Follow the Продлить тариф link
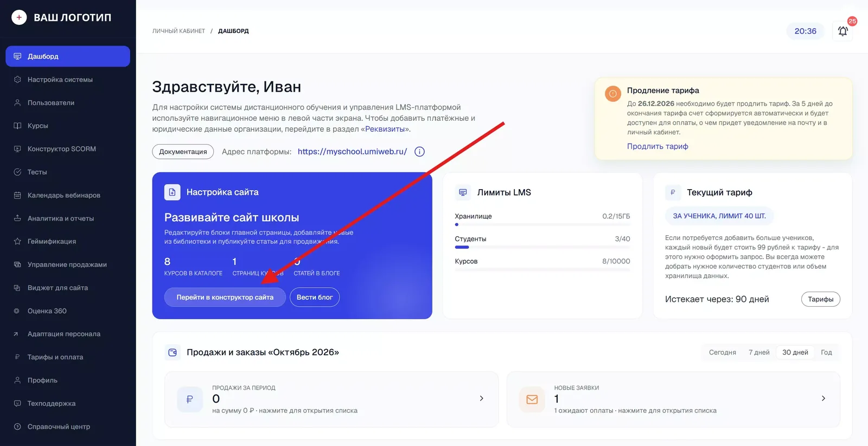868x446 pixels. pyautogui.click(x=658, y=146)
